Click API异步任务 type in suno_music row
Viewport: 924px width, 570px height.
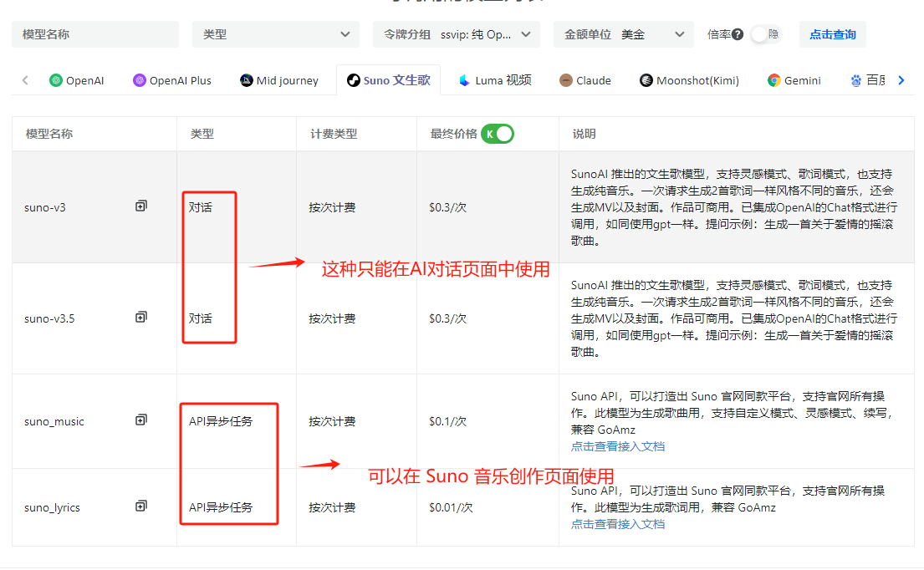coord(221,421)
